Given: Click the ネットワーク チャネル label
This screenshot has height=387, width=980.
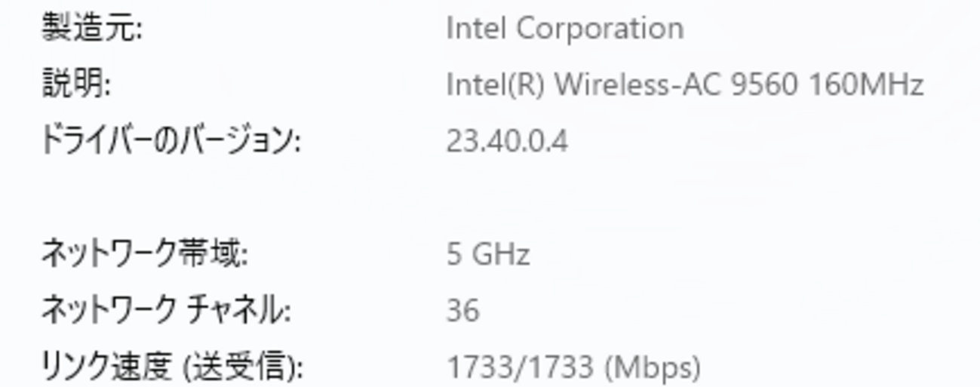Looking at the screenshot, I should click(x=164, y=310).
